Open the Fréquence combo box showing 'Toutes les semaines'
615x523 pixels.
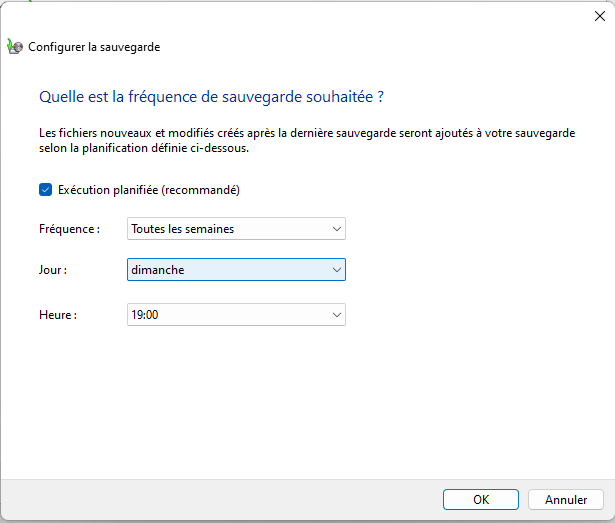(x=236, y=229)
